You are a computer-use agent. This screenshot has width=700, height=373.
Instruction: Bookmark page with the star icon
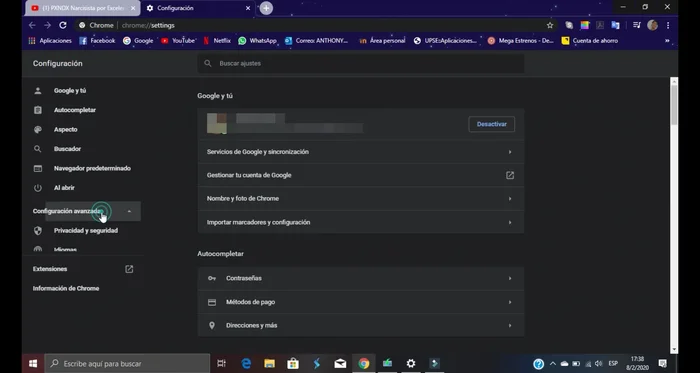550,25
